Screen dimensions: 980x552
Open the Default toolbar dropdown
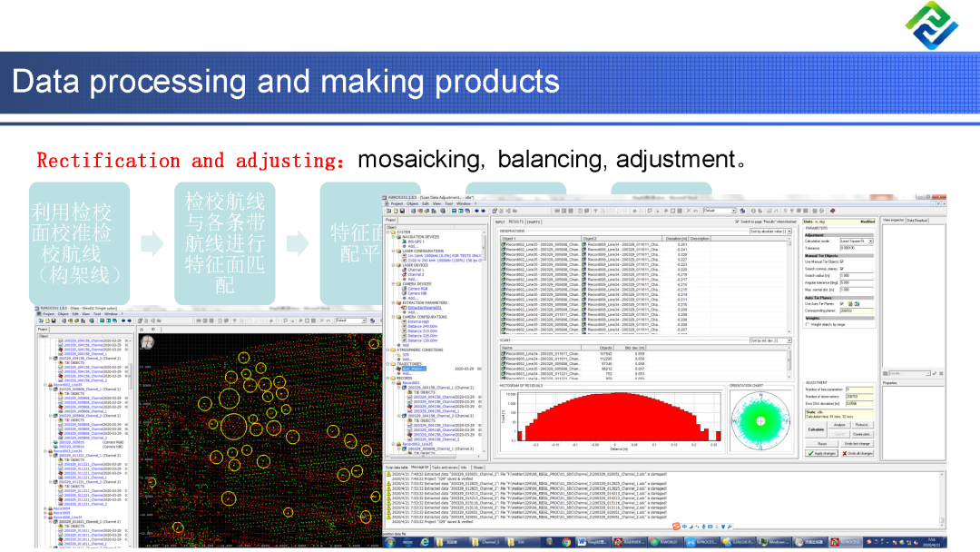tap(720, 211)
